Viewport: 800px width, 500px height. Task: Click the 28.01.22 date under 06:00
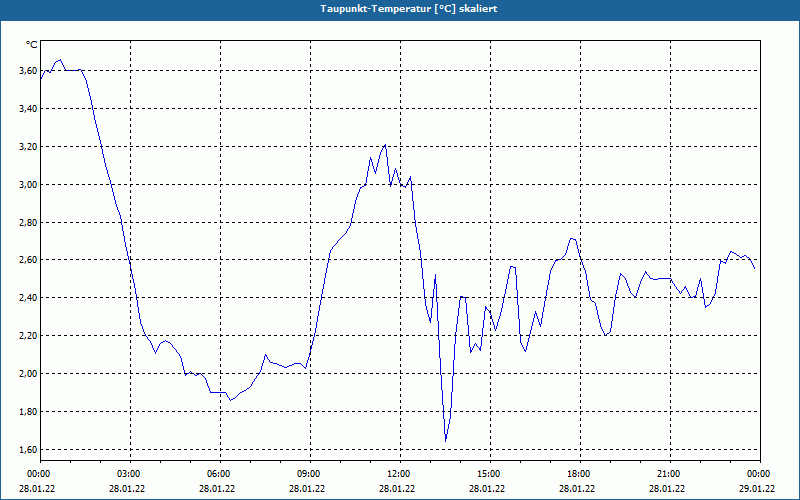pyautogui.click(x=217, y=488)
